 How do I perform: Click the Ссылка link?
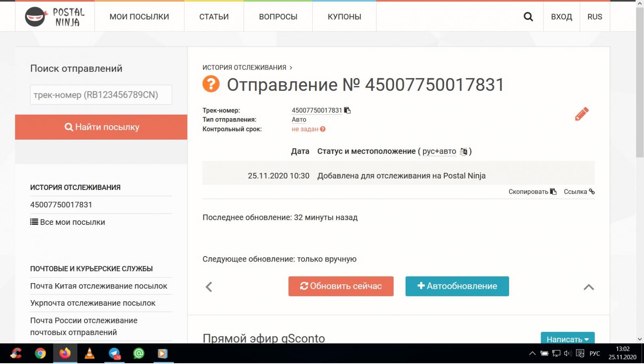click(x=579, y=192)
